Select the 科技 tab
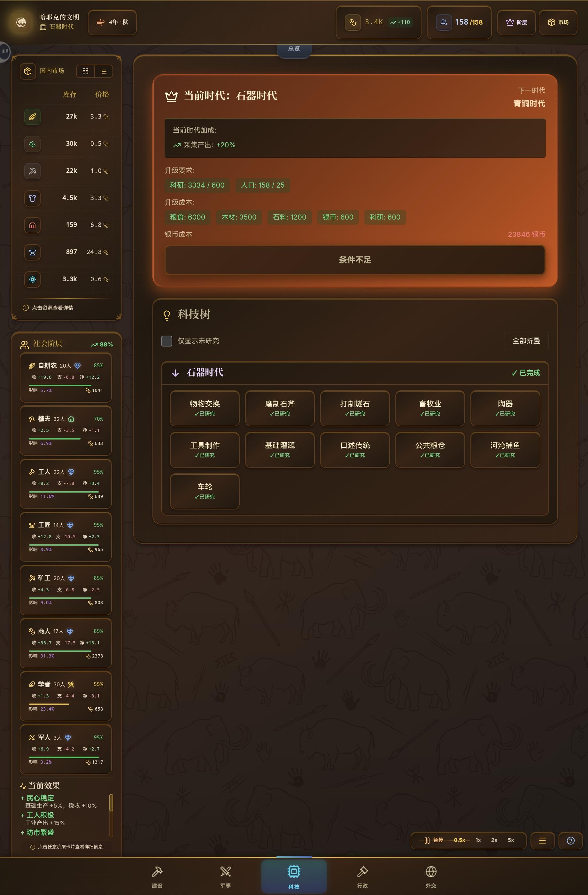This screenshot has width=588, height=895. point(294,877)
